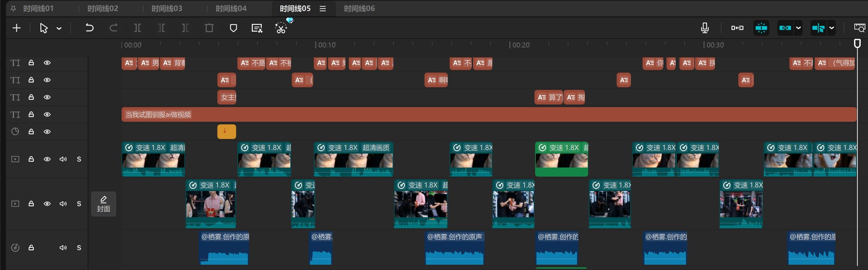Switch to tab 时间线04
Viewport: 868px width, 270px height.
pos(231,8)
